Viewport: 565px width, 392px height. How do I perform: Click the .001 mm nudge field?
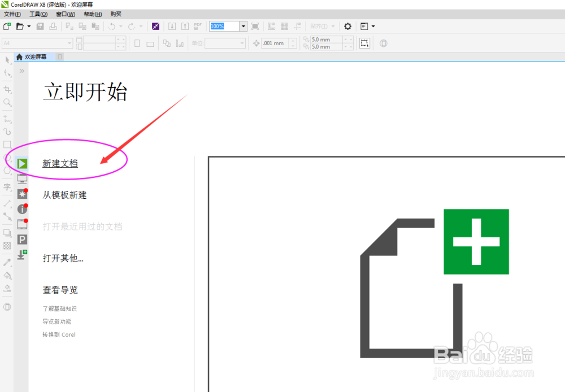(275, 43)
